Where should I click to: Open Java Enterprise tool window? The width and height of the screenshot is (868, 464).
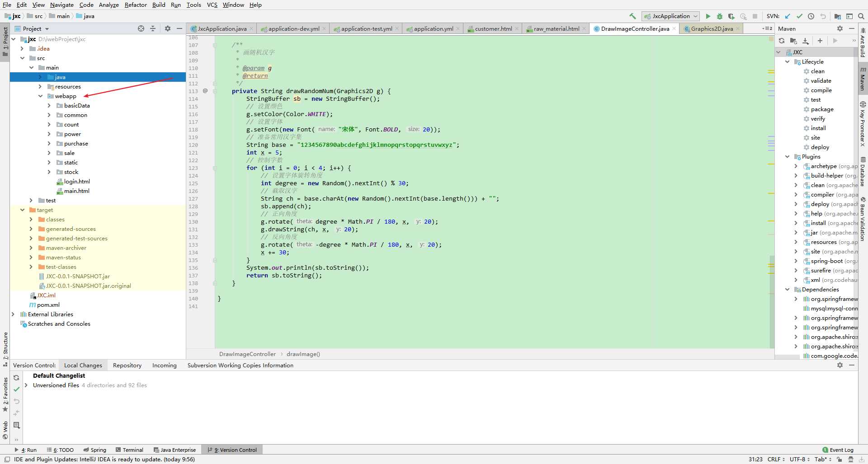[x=175, y=450]
